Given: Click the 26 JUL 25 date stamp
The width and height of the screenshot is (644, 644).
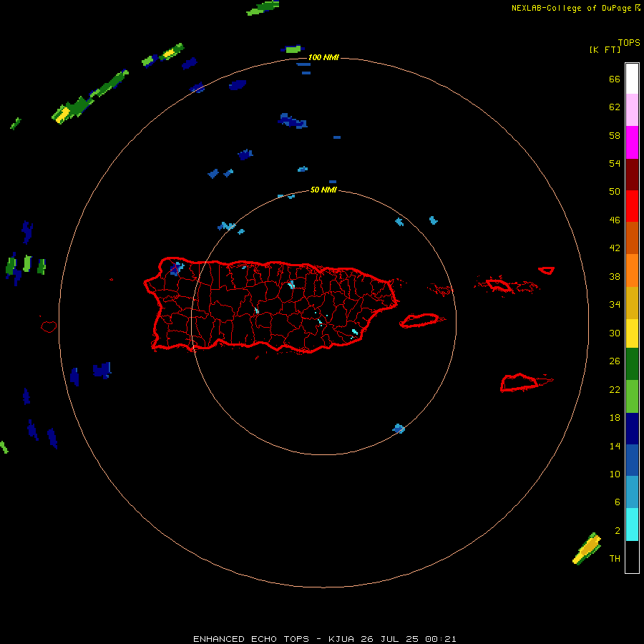Looking at the screenshot, I should click(389, 639).
